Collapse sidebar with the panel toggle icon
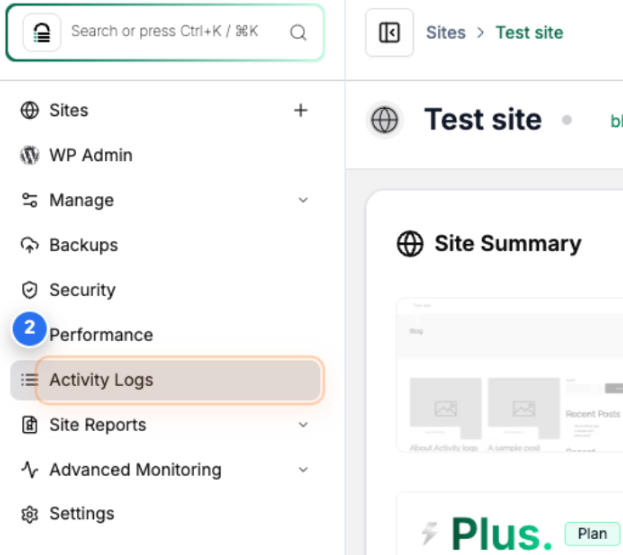This screenshot has width=623, height=555. pos(389,32)
